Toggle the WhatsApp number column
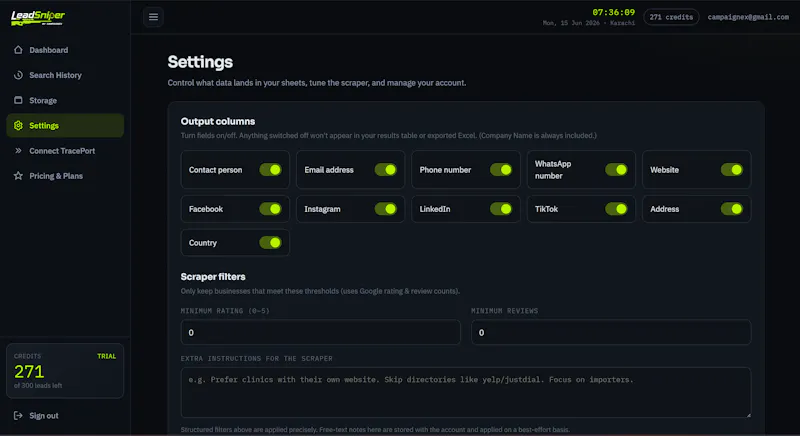Screen dimensions: 800x436 coord(616,170)
